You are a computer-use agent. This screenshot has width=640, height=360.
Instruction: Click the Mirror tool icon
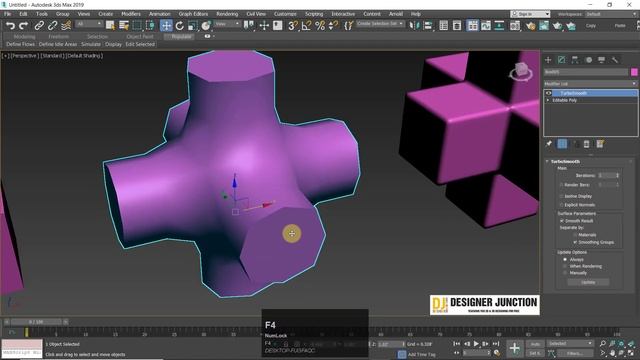click(x=414, y=26)
